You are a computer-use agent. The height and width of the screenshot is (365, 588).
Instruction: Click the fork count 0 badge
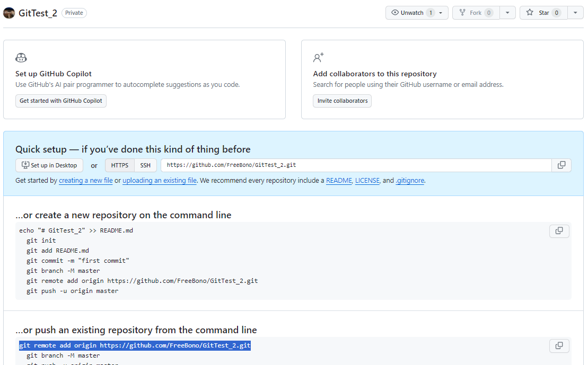point(489,13)
